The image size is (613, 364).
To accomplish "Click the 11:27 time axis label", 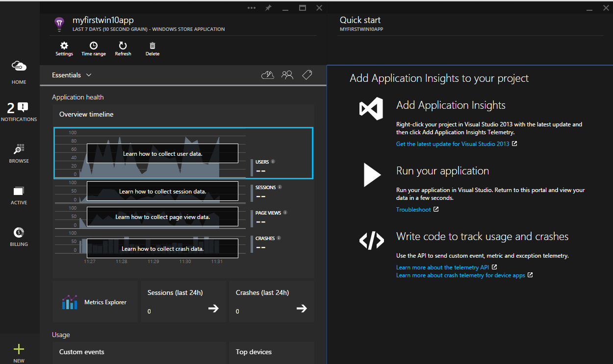I will pos(90,262).
